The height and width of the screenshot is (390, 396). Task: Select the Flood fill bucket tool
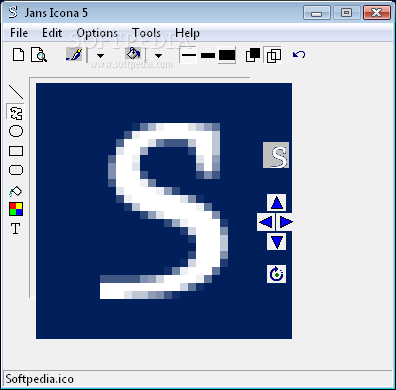click(15, 191)
